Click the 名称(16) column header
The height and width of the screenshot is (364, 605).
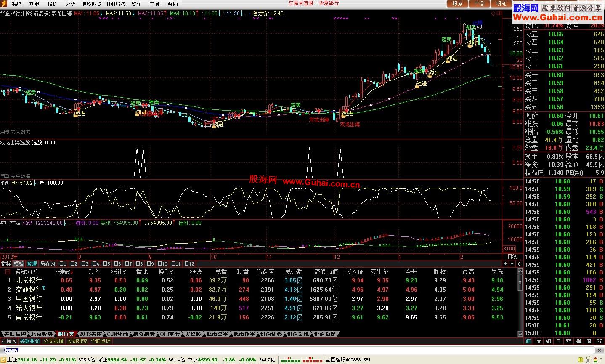(26, 272)
